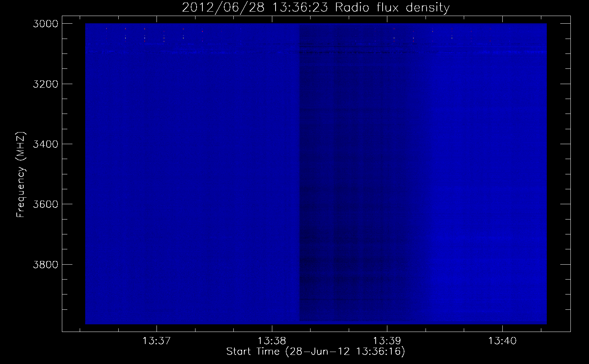Click the 3000 frequency tick label
The width and height of the screenshot is (589, 364).
click(x=46, y=24)
